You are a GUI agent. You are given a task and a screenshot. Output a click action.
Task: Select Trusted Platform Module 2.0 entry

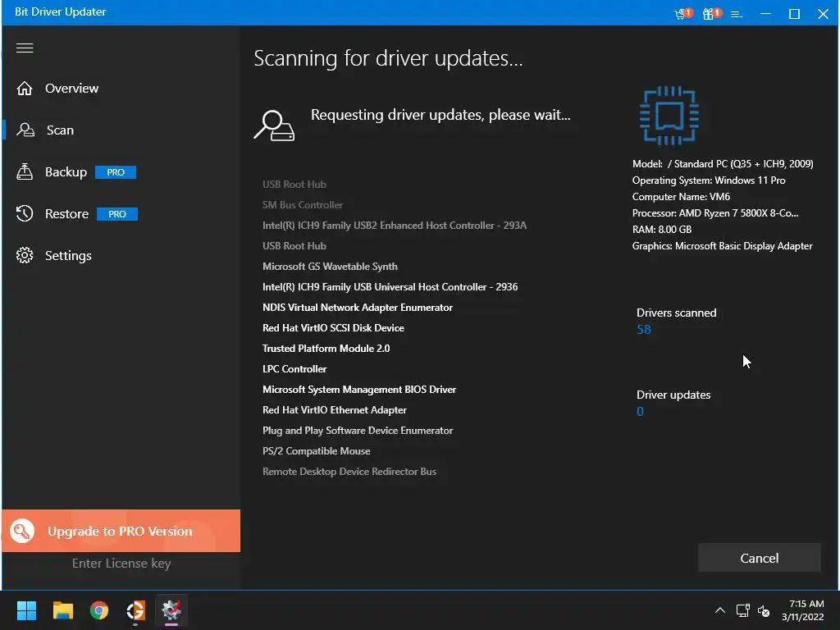[326, 348]
